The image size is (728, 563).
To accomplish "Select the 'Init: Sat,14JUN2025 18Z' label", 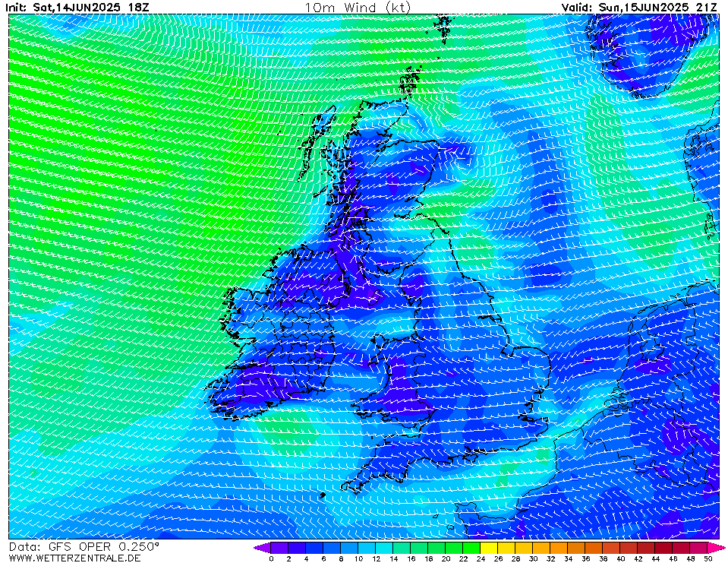I will tap(77, 8).
